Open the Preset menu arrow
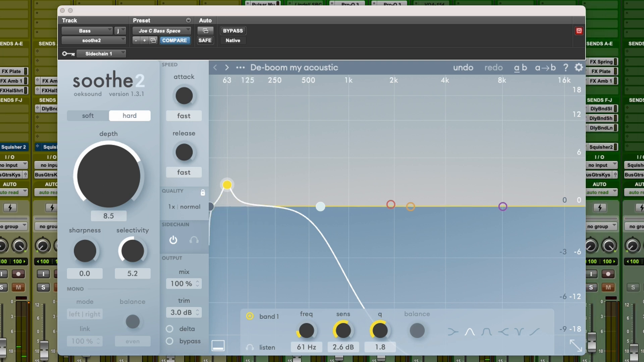Viewport: 644px width, 362px height. pos(189,20)
